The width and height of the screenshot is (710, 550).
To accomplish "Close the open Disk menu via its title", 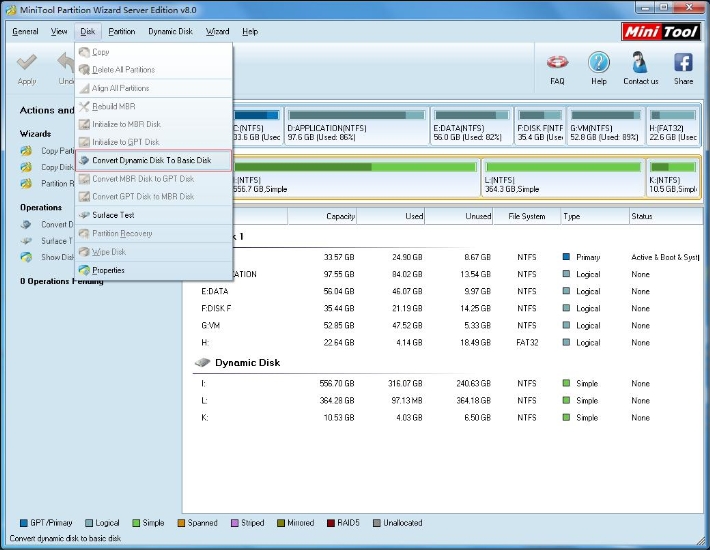I will click(x=87, y=32).
